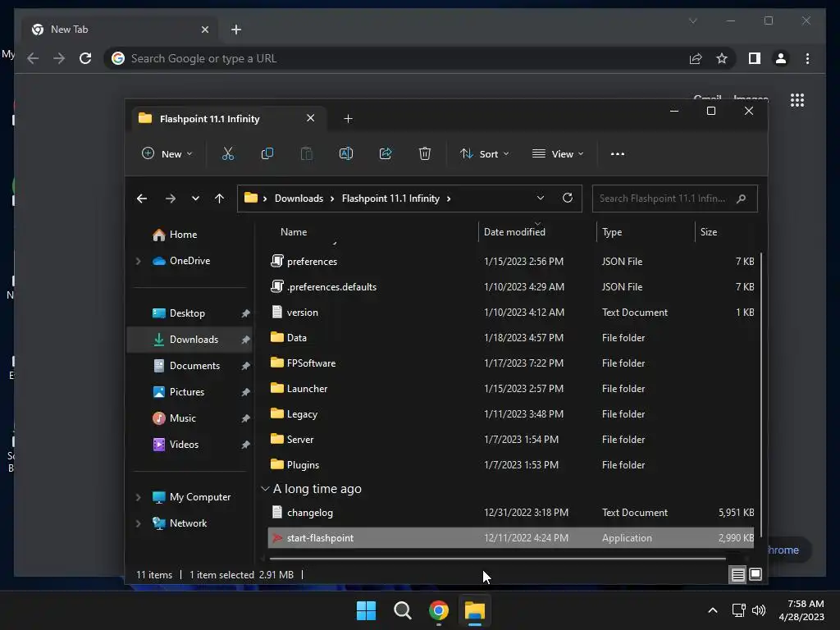The width and height of the screenshot is (840, 630).
Task: Bookmark this tab with the star icon
Action: [722, 58]
